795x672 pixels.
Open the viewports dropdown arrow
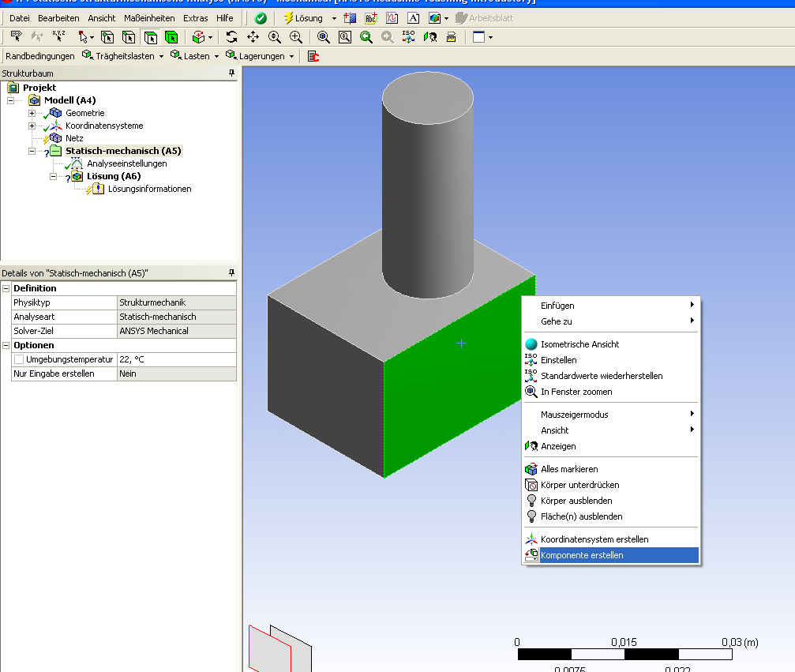tap(490, 37)
